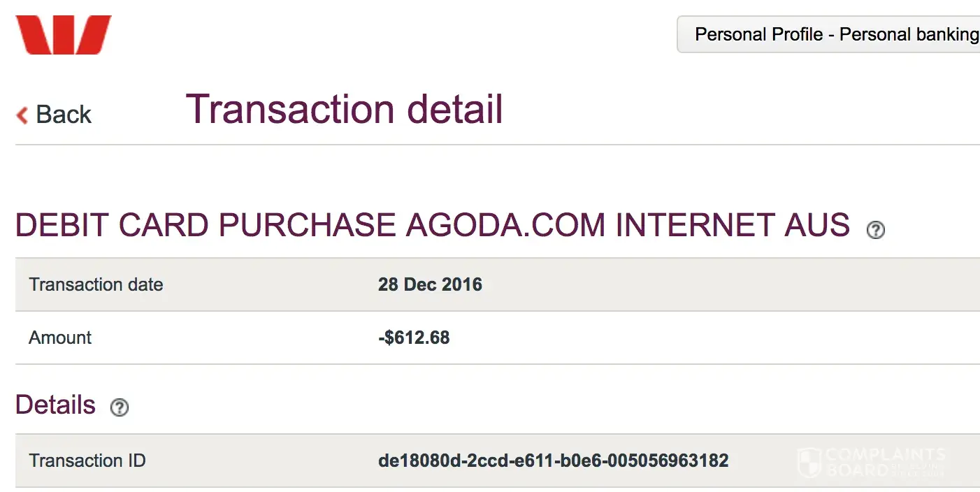
Task: Click the red back chevron arrow
Action: [x=22, y=115]
